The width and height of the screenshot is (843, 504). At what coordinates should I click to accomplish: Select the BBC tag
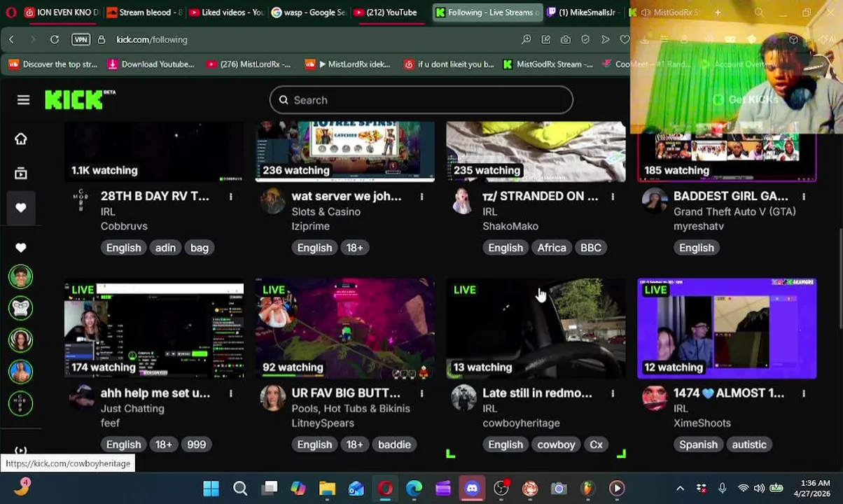tap(591, 248)
